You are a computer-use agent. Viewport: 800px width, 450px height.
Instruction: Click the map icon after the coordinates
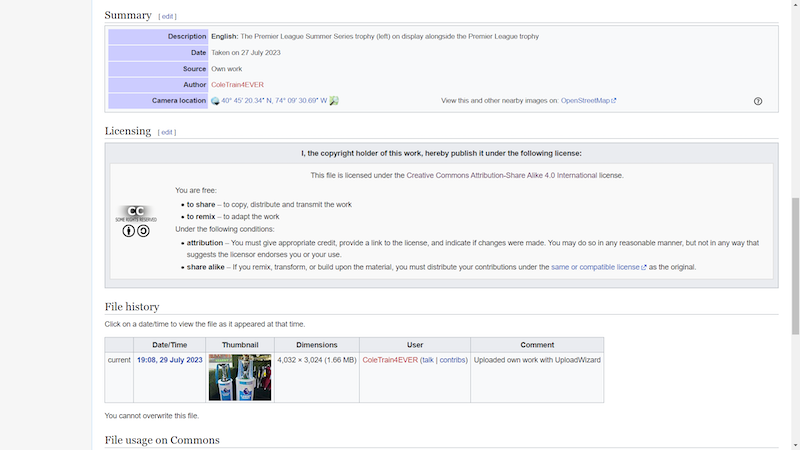click(334, 101)
